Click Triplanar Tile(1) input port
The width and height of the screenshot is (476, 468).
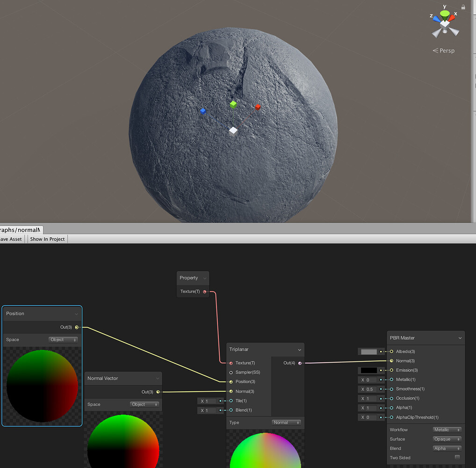click(x=231, y=401)
